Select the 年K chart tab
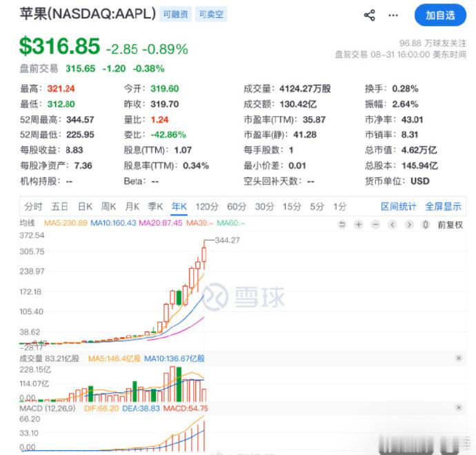This screenshot has width=476, height=455. [179, 206]
